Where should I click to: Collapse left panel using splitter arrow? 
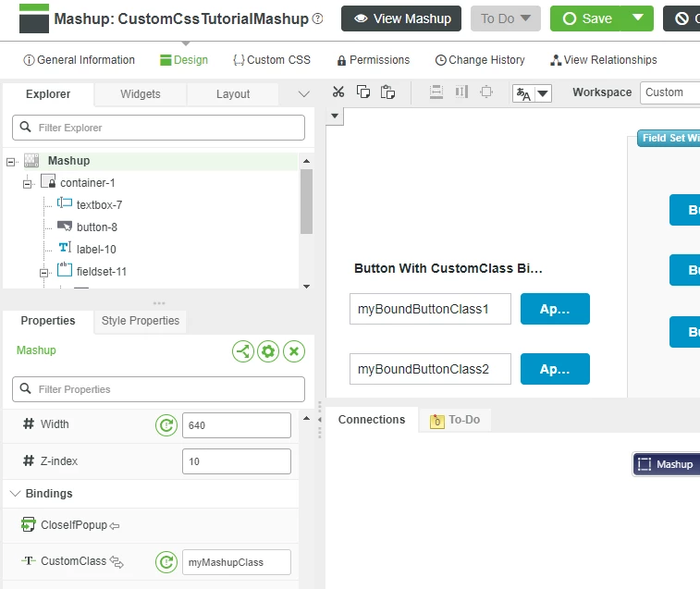[x=320, y=420]
